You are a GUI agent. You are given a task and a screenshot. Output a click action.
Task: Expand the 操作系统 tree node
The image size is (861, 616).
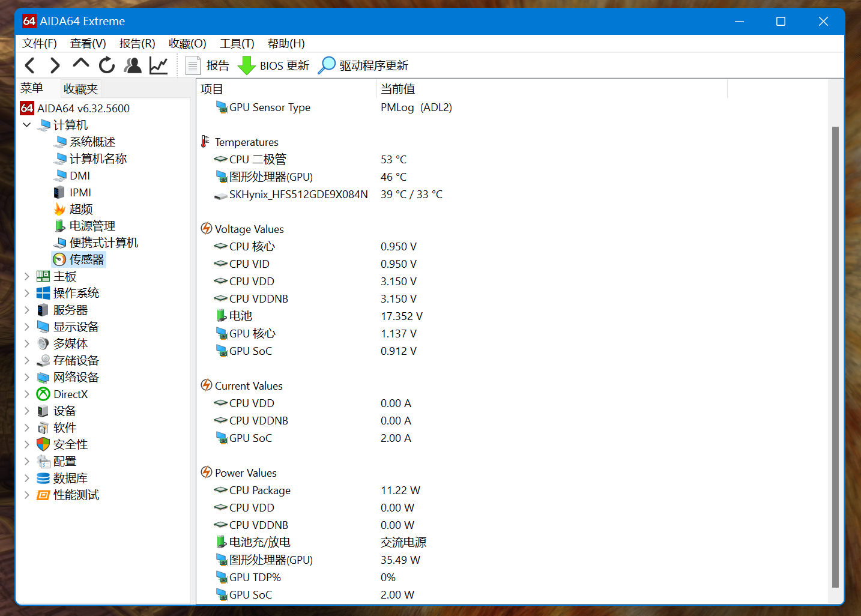tap(26, 293)
